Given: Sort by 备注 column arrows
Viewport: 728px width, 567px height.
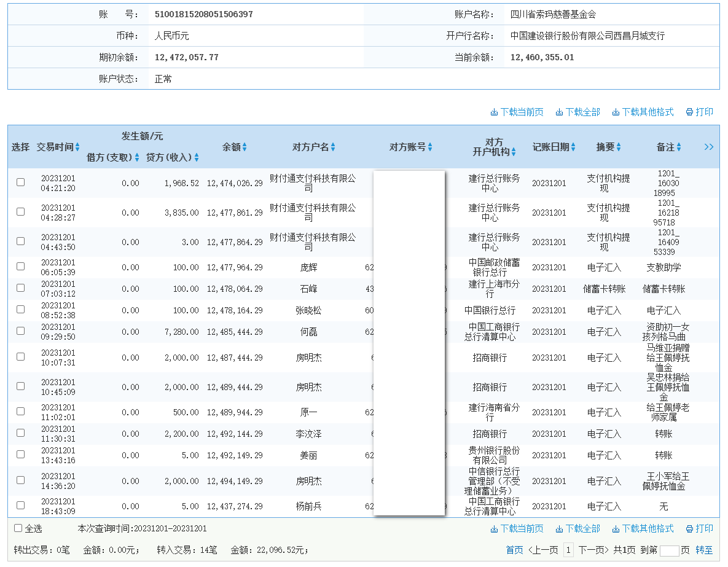Looking at the screenshot, I should click(679, 147).
